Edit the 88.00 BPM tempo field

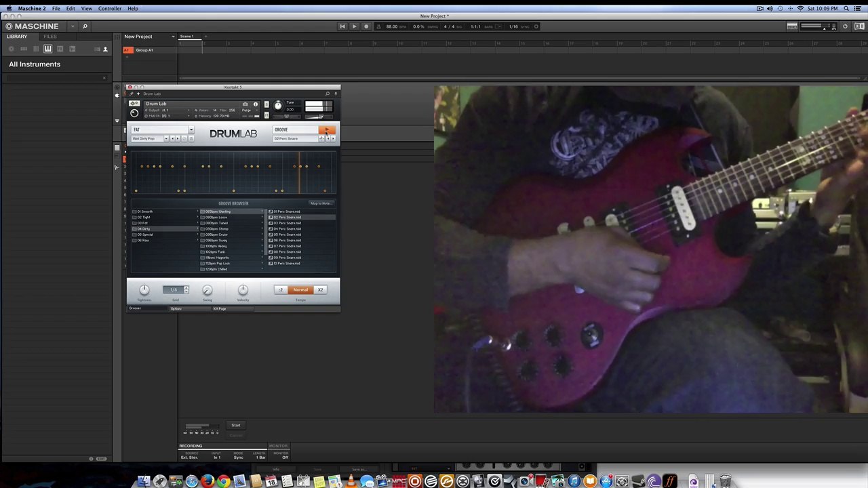tap(392, 26)
